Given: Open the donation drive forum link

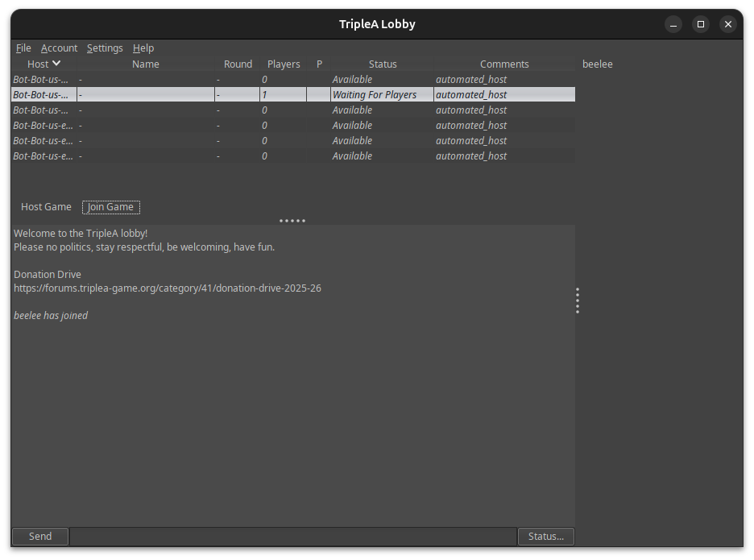Looking at the screenshot, I should click(167, 288).
